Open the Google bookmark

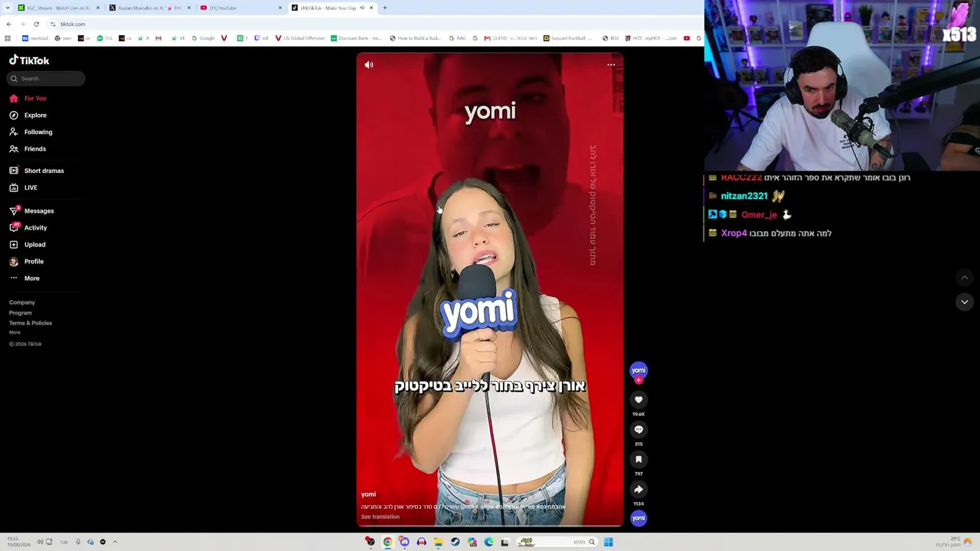coord(204,38)
